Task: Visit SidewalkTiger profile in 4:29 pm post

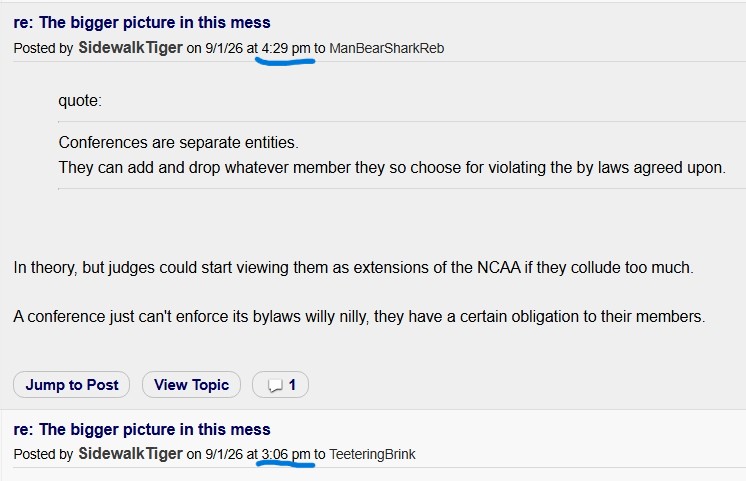Action: 130,48
